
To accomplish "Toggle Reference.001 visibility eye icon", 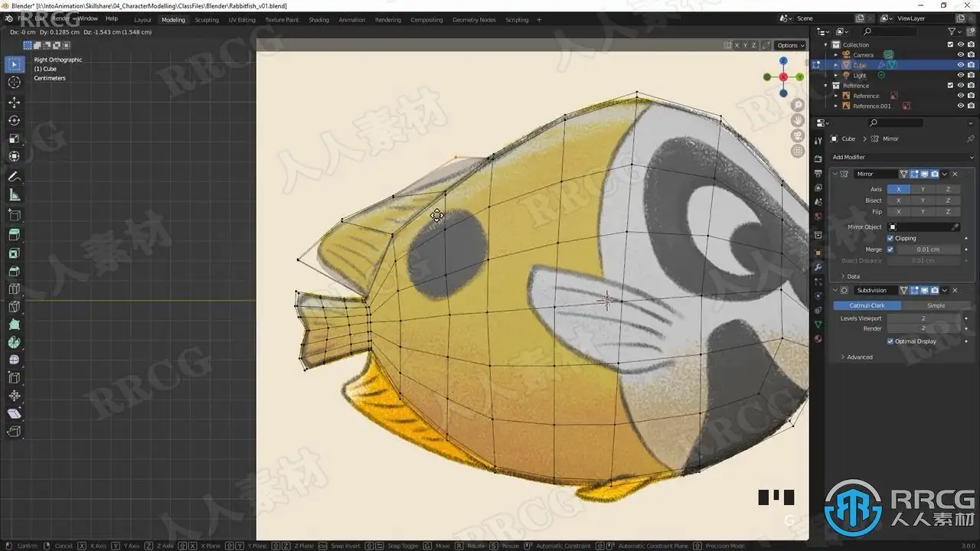I will coord(961,106).
